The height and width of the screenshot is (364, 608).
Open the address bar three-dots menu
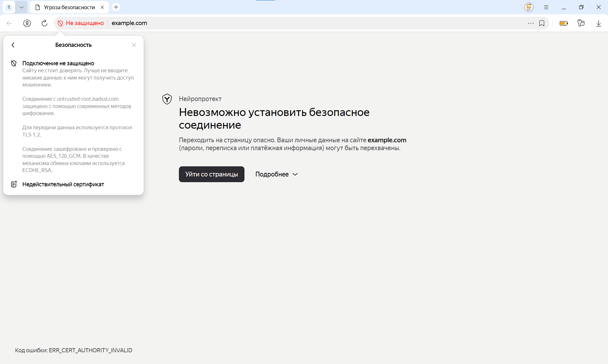click(531, 23)
